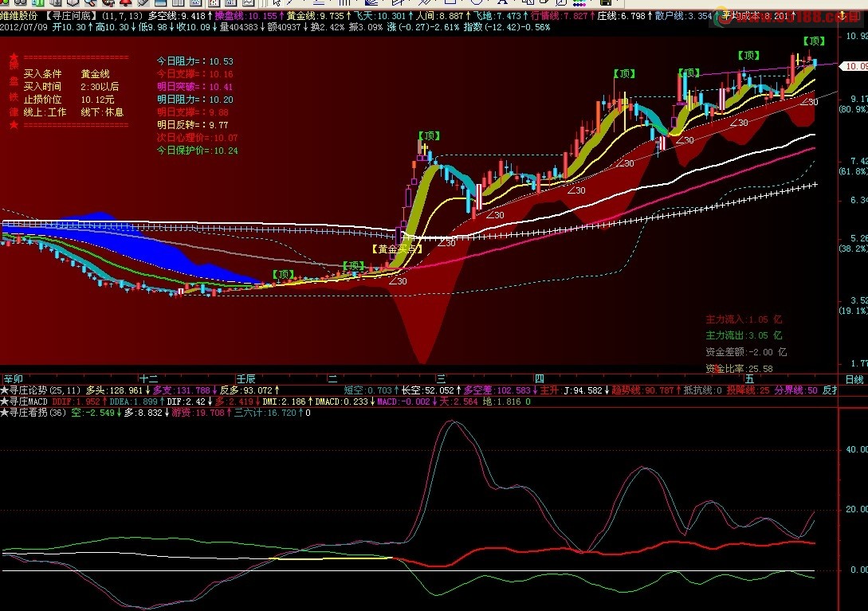
Task: Click 明日突破=:10.41 line
Action: tap(194, 86)
